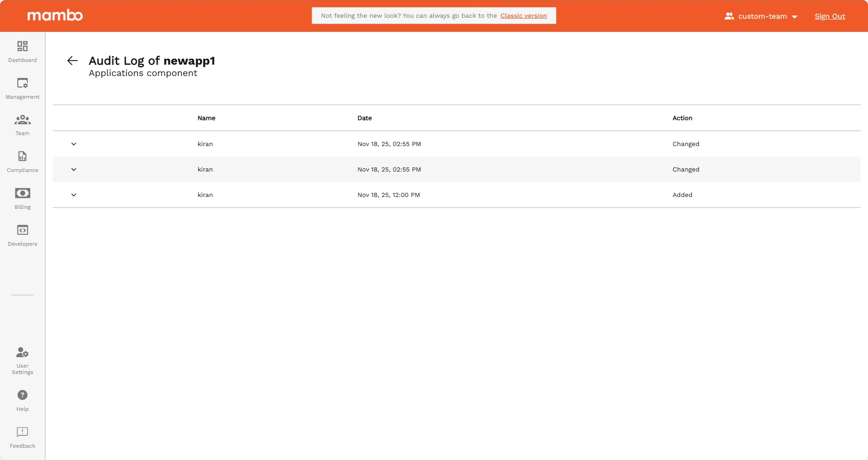Select the Management sidebar icon
The image size is (868, 460).
click(x=22, y=88)
